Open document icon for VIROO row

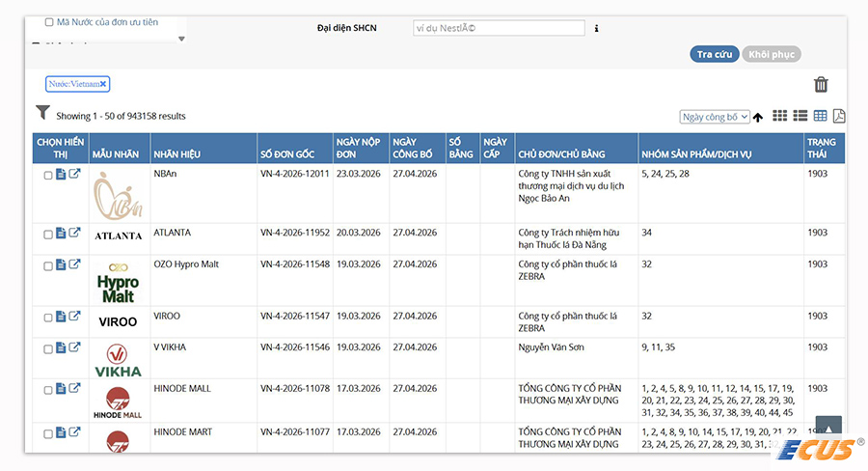point(61,317)
